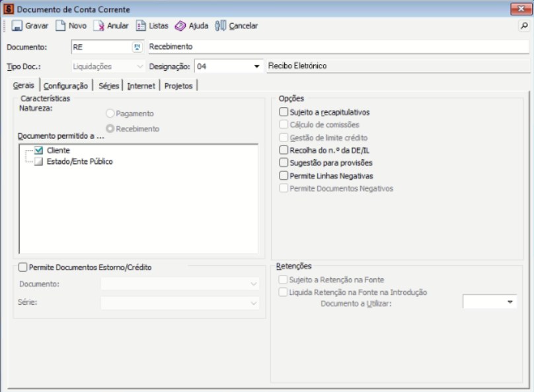Viewport: 534px width, 392px height.
Task: Switch to the Configuração tab
Action: point(65,86)
